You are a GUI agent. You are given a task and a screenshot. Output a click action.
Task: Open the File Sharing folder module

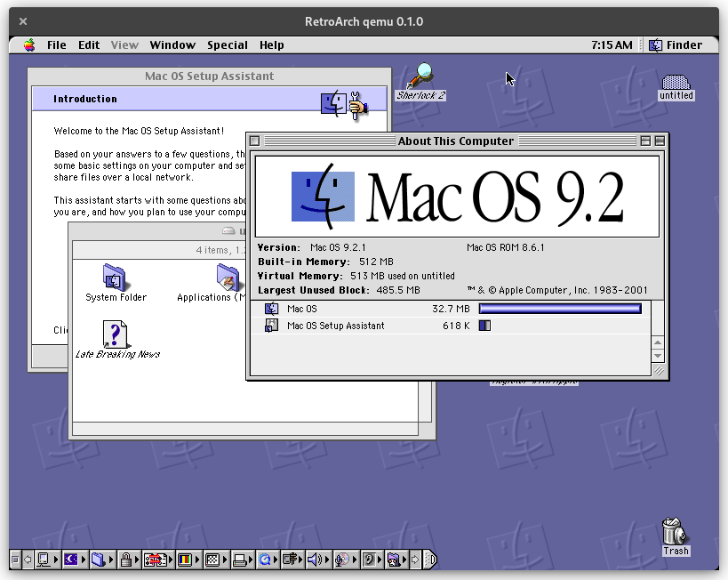[101, 560]
